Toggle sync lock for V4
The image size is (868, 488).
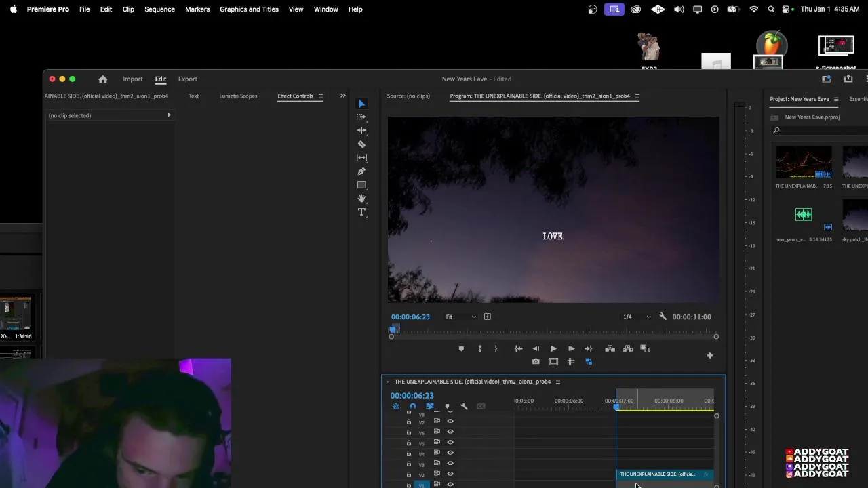437,453
